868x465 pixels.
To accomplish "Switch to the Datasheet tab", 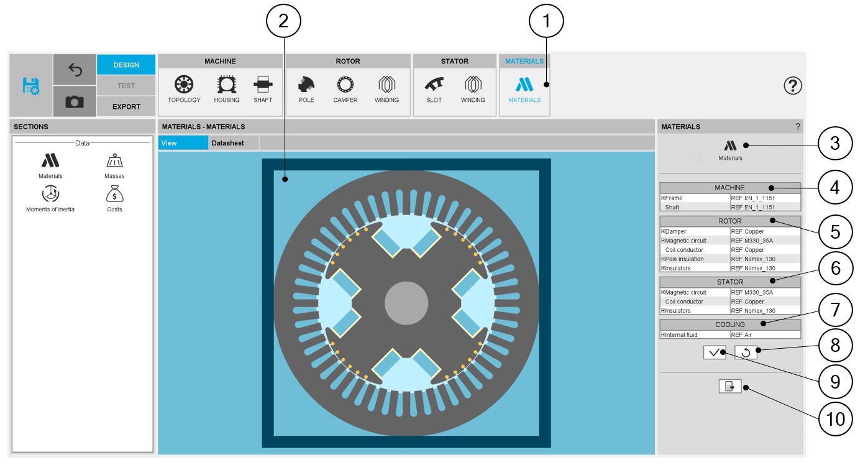I will (x=227, y=143).
